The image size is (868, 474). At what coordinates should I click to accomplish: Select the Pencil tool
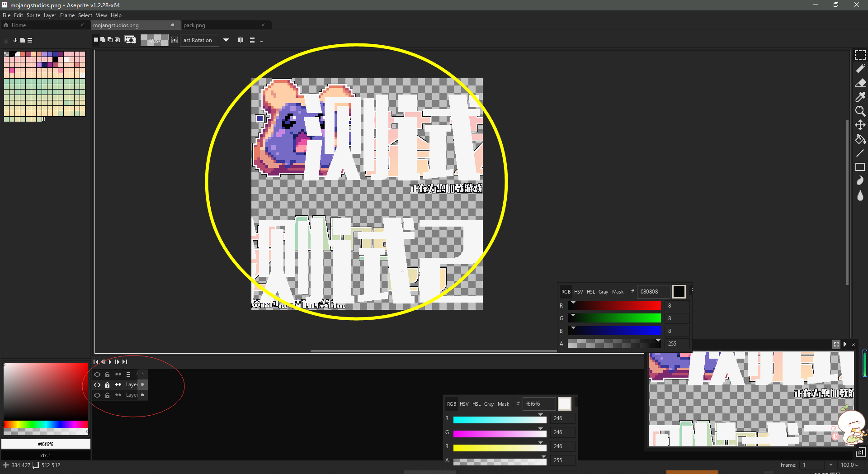point(860,69)
